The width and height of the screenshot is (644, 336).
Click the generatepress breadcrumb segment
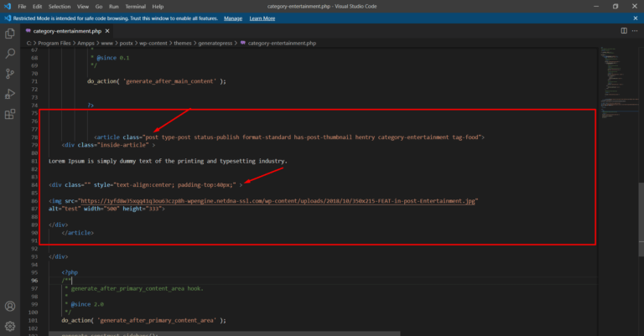(216, 43)
